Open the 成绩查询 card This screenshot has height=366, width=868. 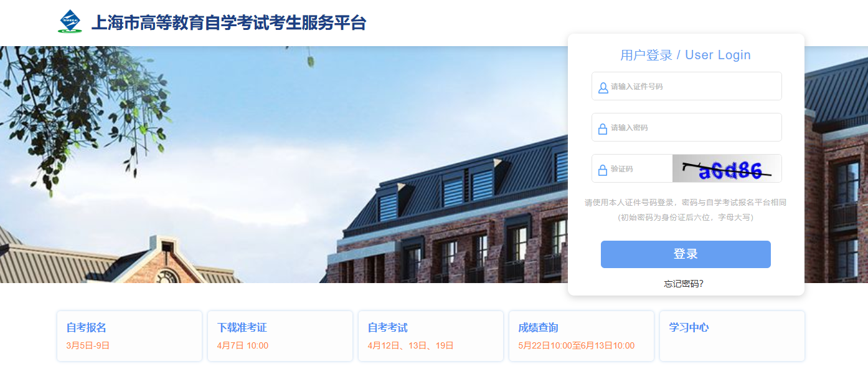pos(582,336)
